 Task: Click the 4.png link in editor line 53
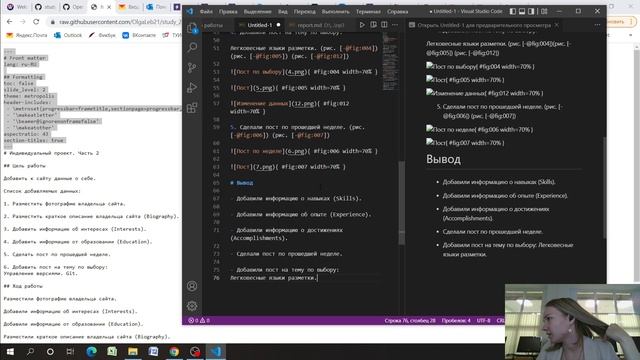(x=296, y=72)
